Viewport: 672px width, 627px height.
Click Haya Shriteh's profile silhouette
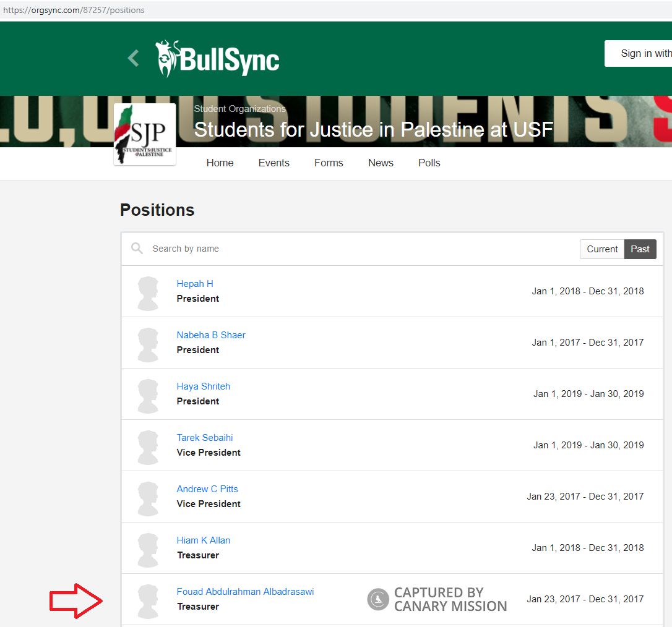point(149,395)
